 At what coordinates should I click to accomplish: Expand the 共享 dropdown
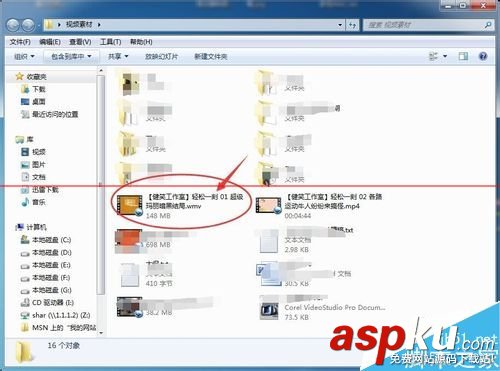[118, 56]
